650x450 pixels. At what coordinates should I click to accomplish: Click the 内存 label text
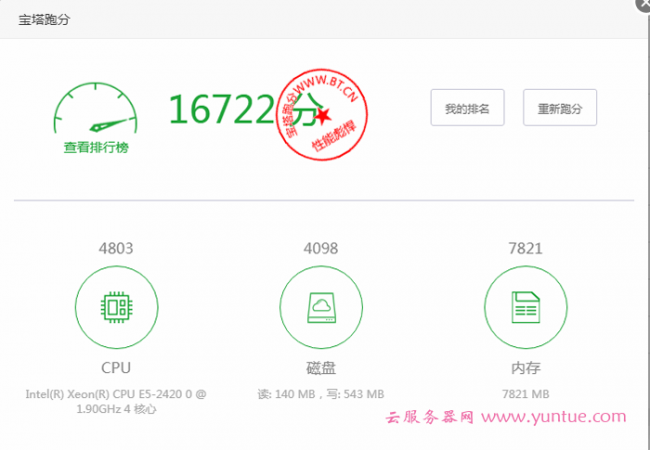click(x=524, y=367)
